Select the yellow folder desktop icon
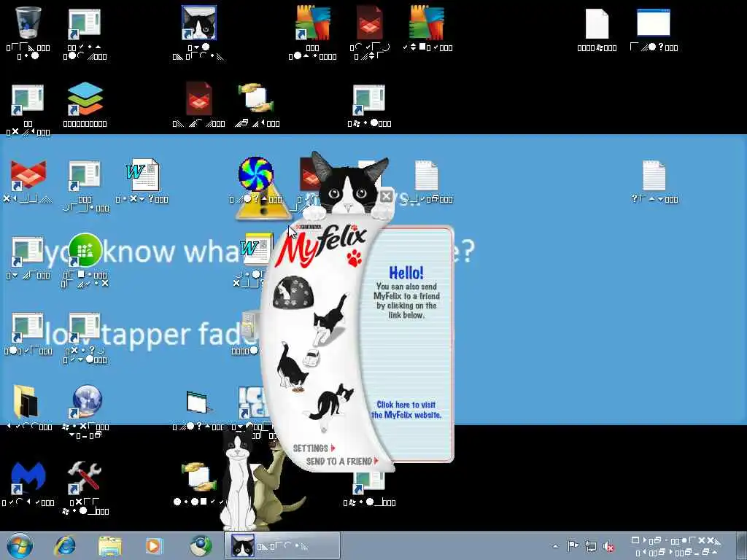The image size is (747, 560). point(27,402)
